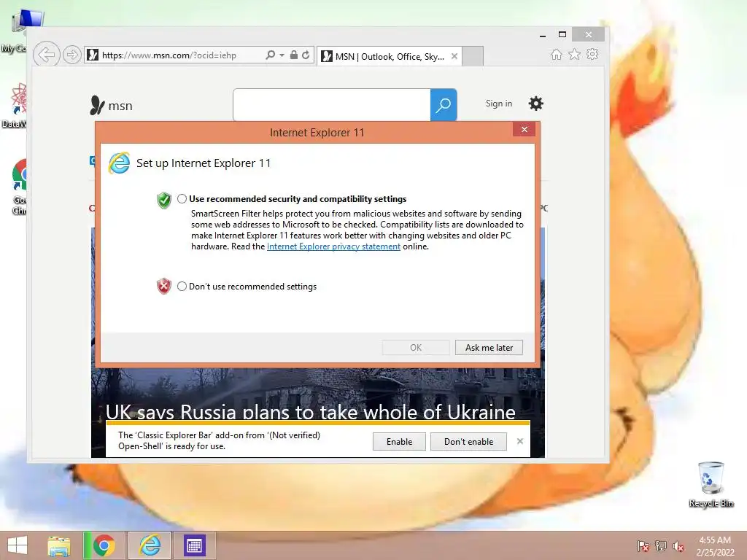Open MSN page settings gear

click(536, 104)
